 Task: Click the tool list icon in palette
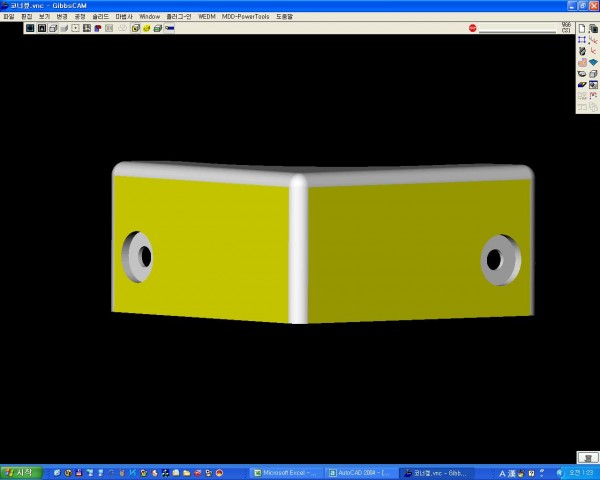(581, 51)
